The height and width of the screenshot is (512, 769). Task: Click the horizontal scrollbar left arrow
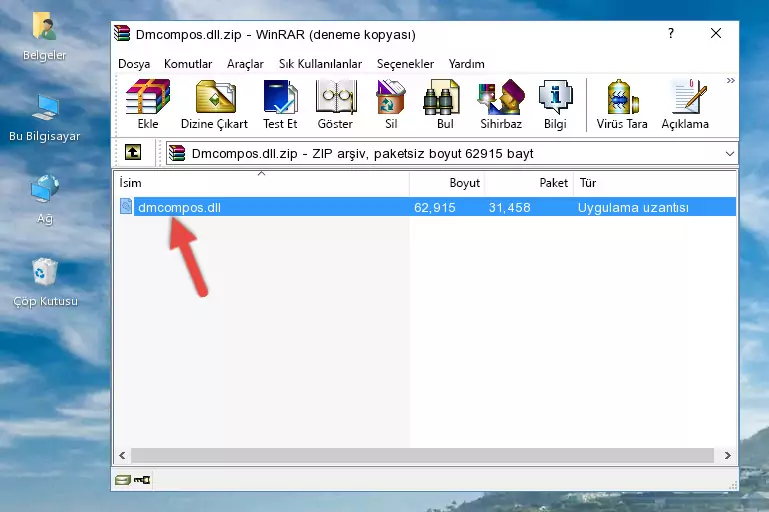122,455
